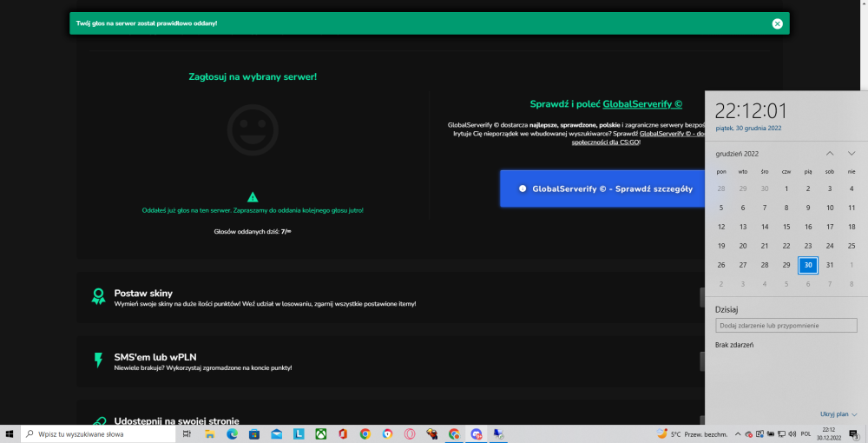The image size is (868, 443).
Task: Click the smiley face icon under Zagłosuj heading
Action: [x=253, y=129]
